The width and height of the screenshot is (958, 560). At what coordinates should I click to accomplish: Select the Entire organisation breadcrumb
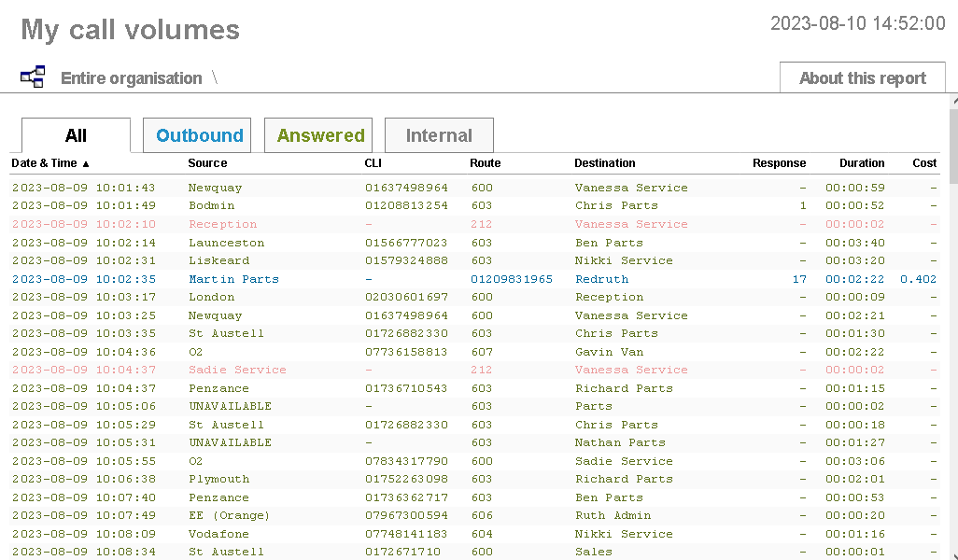click(x=131, y=78)
